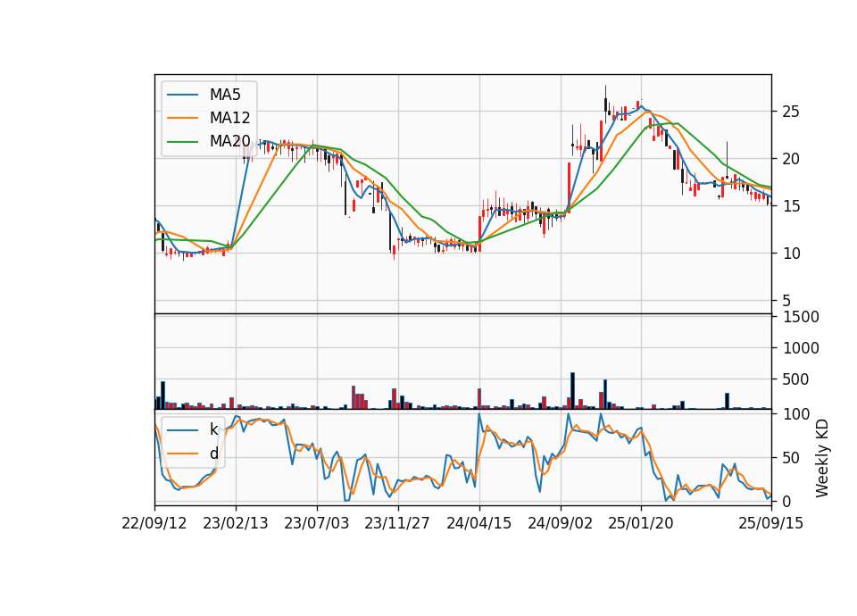Click the 22/09/12 date label
Image resolution: width=857 pixels, height=616 pixels.
tap(154, 523)
